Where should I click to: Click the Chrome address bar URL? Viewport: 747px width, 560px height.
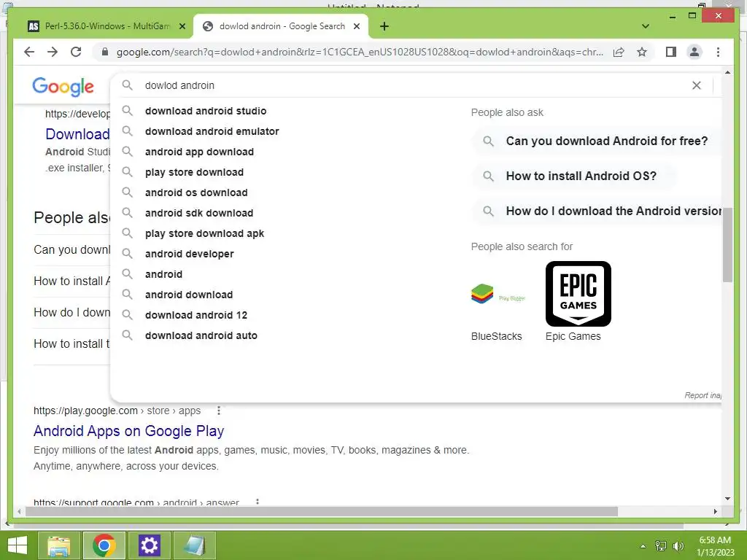click(360, 52)
